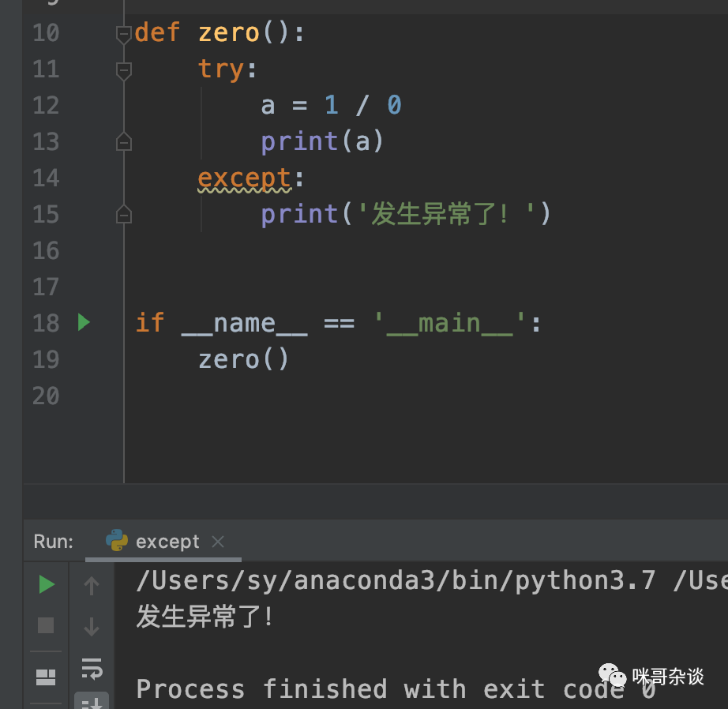Click print(a) statement

322,141
